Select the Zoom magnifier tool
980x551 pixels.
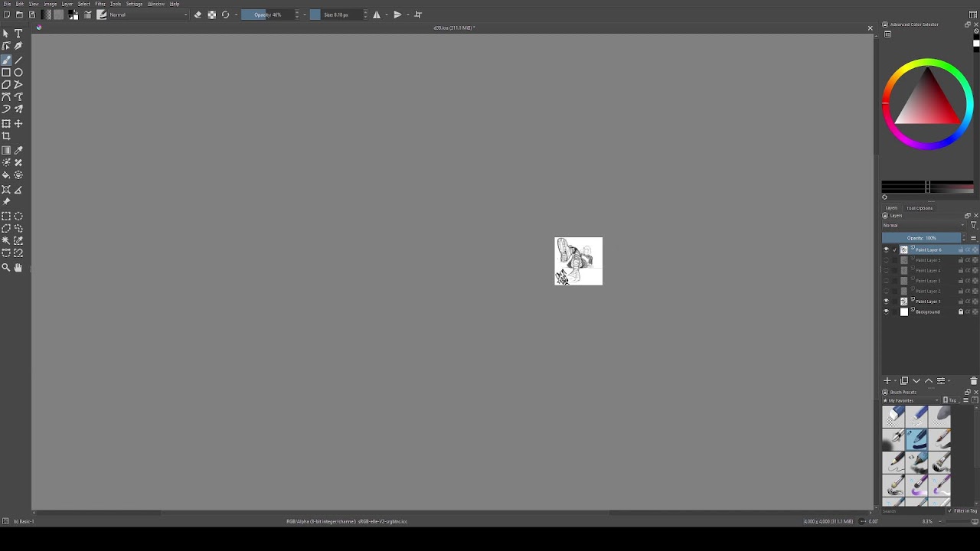pos(6,268)
